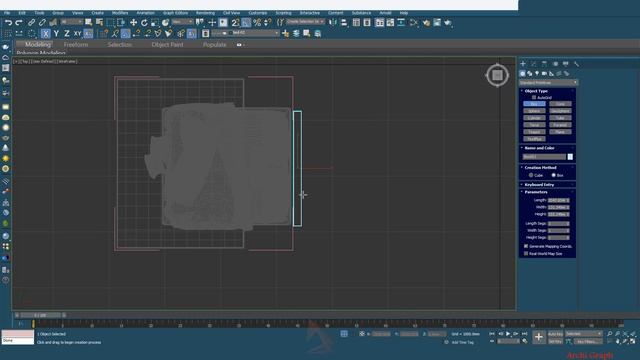This screenshot has height=360, width=640.
Task: Click the object color swatch
Action: (570, 157)
